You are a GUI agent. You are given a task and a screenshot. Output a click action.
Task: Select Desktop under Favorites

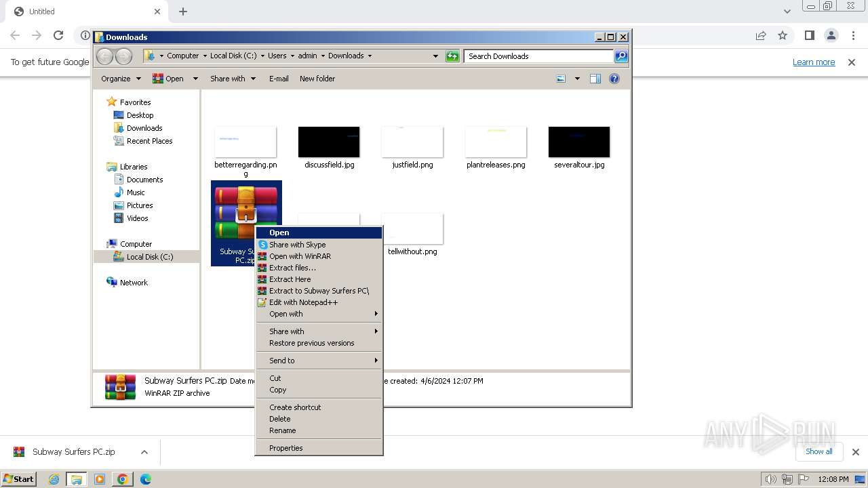pos(140,115)
